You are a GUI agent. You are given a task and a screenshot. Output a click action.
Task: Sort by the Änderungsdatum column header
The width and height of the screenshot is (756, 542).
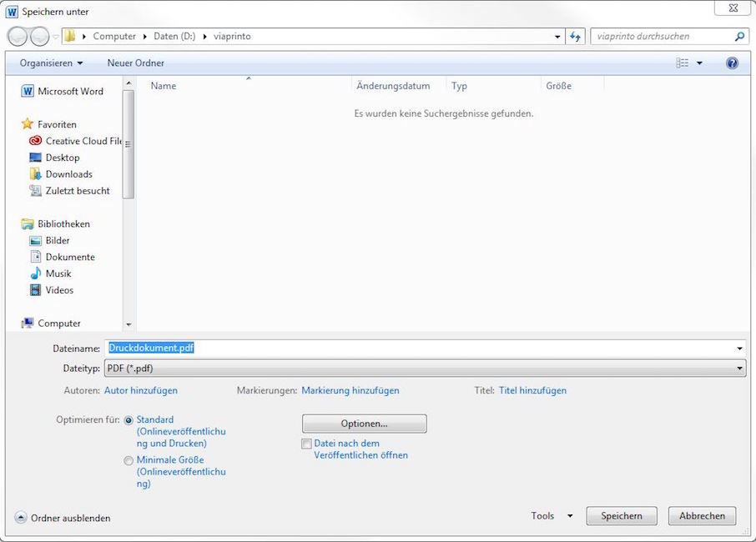pos(399,86)
